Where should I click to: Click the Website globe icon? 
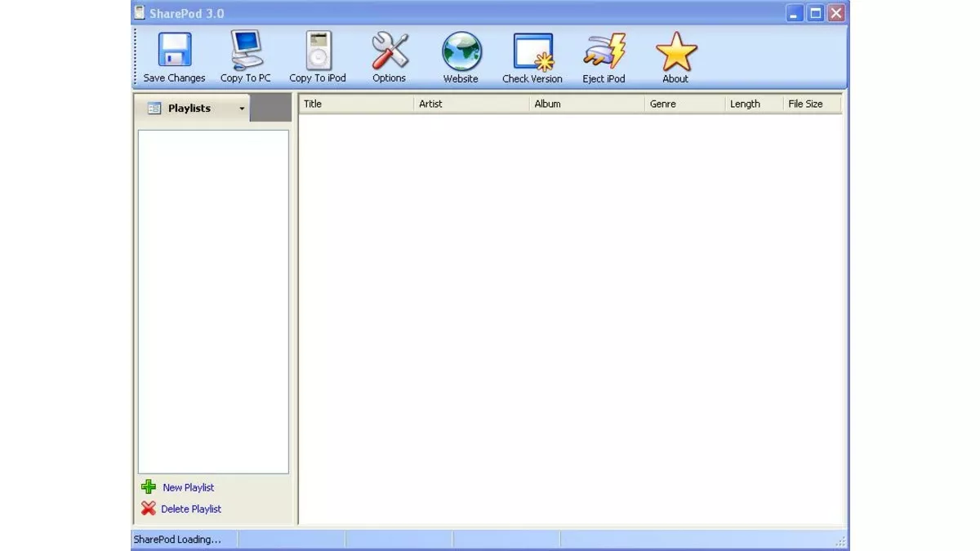tap(461, 51)
